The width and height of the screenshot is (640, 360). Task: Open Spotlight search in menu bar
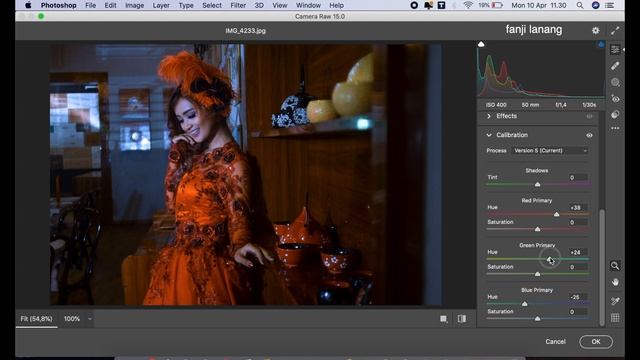pos(580,5)
